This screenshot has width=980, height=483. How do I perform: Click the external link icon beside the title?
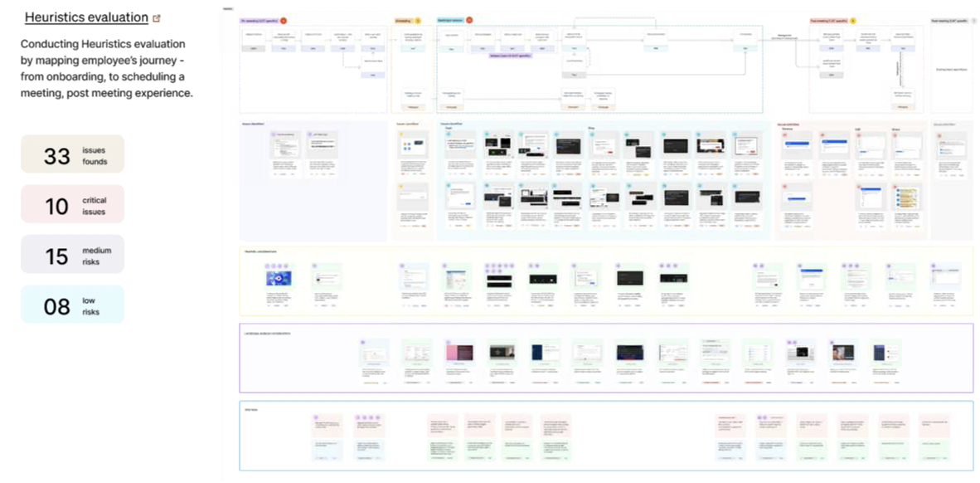(x=157, y=18)
